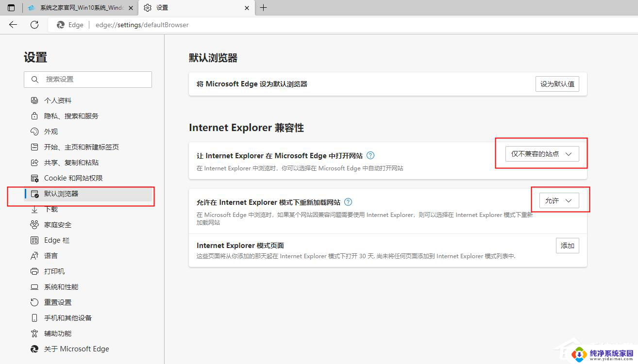The height and width of the screenshot is (364, 638).
Task: Click the address bar URL edge://settings/defaultBrowser
Action: 142,25
